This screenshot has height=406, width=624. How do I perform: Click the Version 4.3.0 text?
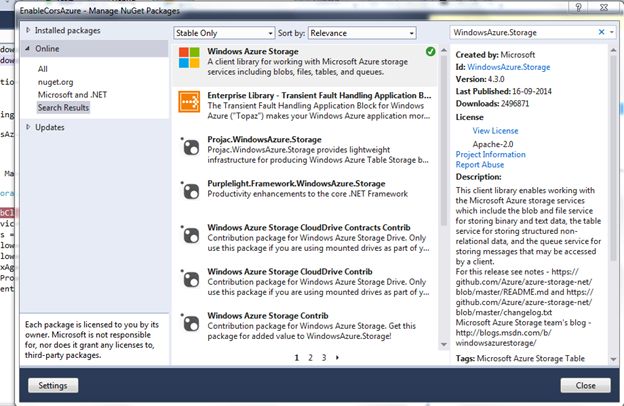(x=480, y=79)
